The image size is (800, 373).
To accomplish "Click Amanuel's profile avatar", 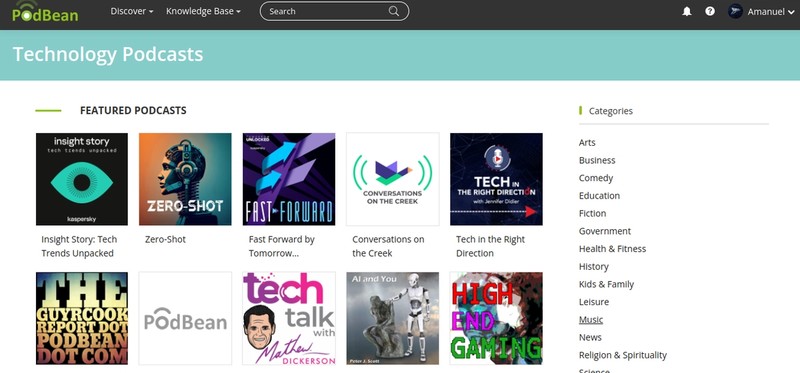I will tap(735, 11).
